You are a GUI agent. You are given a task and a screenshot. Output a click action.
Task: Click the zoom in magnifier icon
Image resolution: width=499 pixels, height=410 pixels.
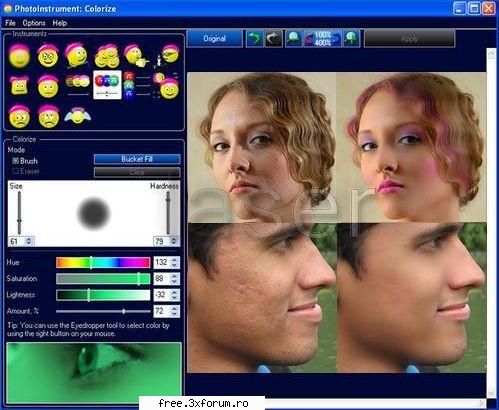tap(351, 39)
